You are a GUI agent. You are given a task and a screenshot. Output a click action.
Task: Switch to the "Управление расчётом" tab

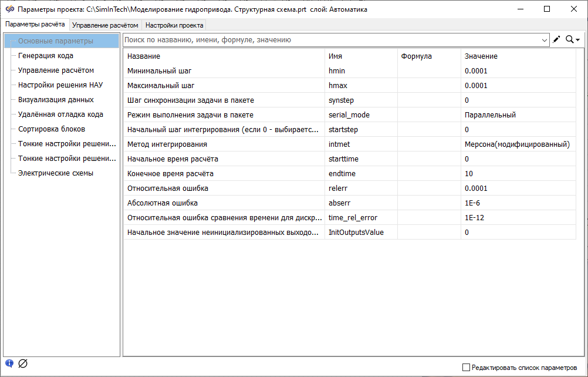tap(105, 25)
